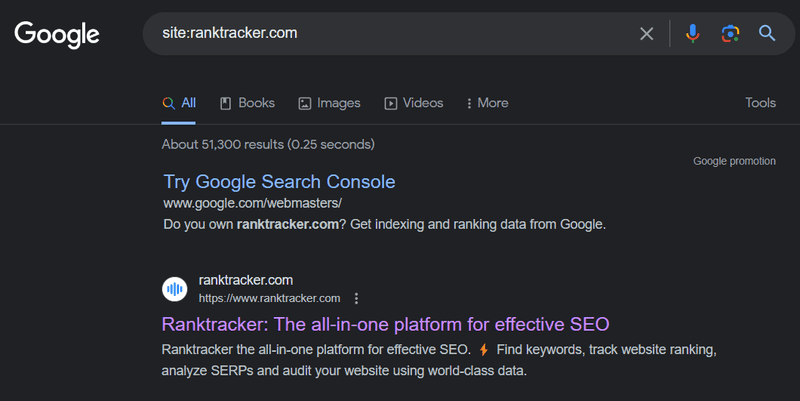Start voice search with the microphone icon

click(692, 34)
